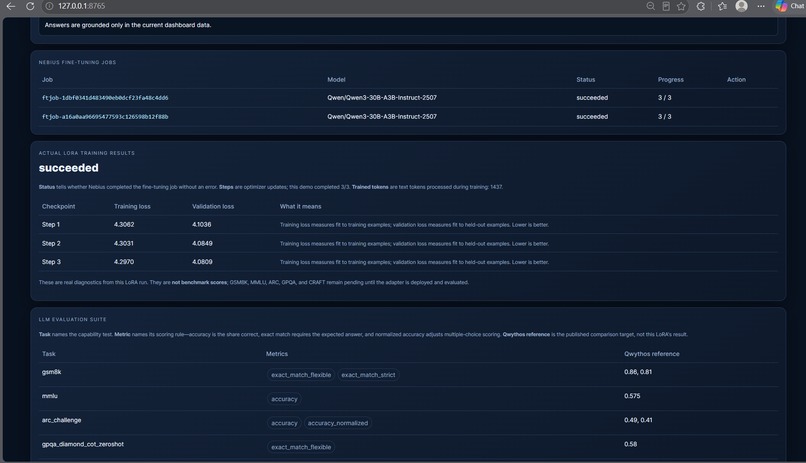This screenshot has height=463, width=806.
Task: Click mmlu reference value 0.575
Action: pyautogui.click(x=632, y=396)
